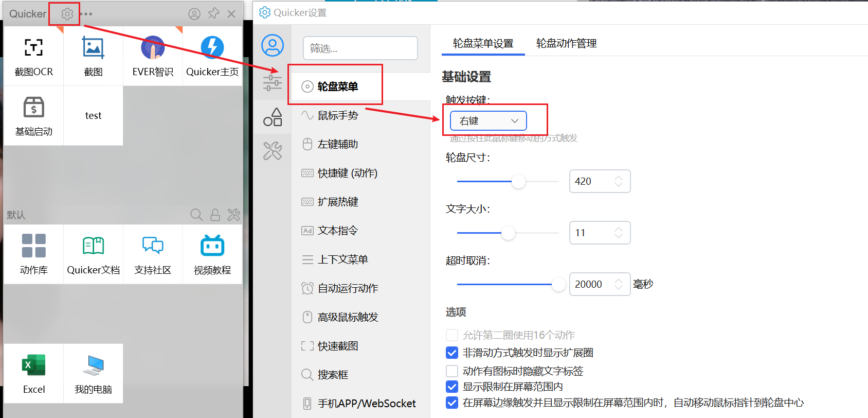Open the 视频教程 video tutorial icon

[x=212, y=254]
